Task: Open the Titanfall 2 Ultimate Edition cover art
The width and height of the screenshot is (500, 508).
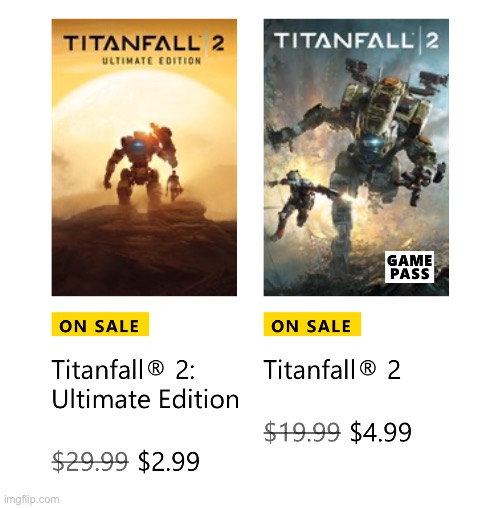Action: click(144, 157)
